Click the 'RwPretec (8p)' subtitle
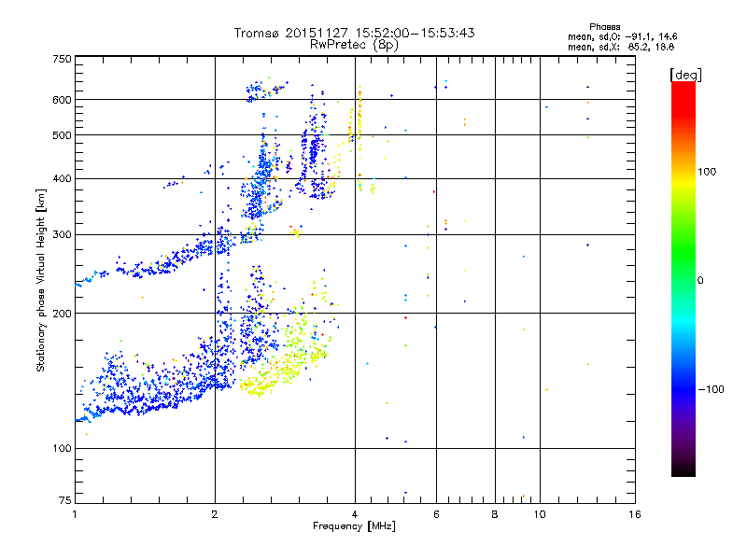 coord(354,45)
